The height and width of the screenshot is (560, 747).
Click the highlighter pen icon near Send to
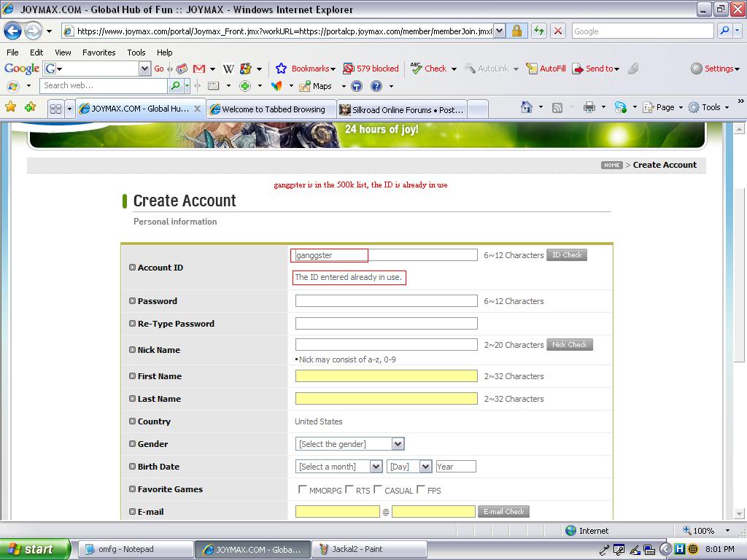[632, 69]
